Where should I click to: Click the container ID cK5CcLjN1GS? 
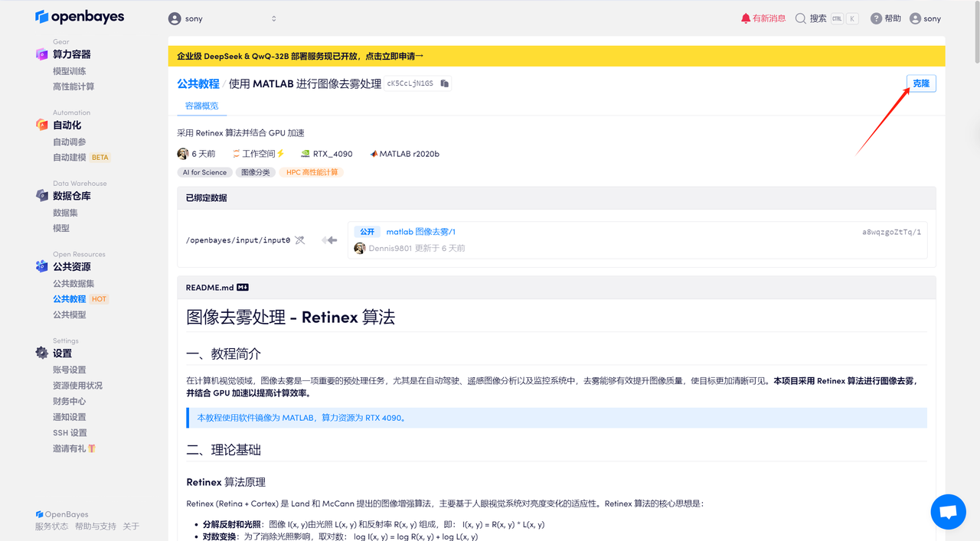click(x=410, y=83)
